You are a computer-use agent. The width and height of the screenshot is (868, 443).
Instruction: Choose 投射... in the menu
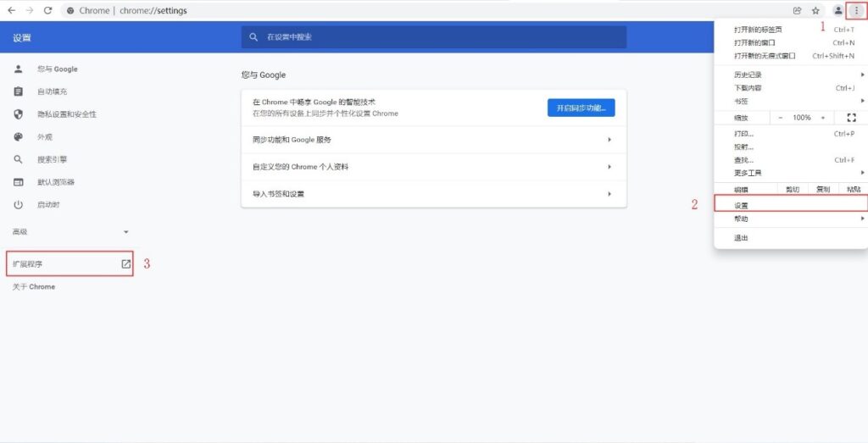click(x=791, y=147)
